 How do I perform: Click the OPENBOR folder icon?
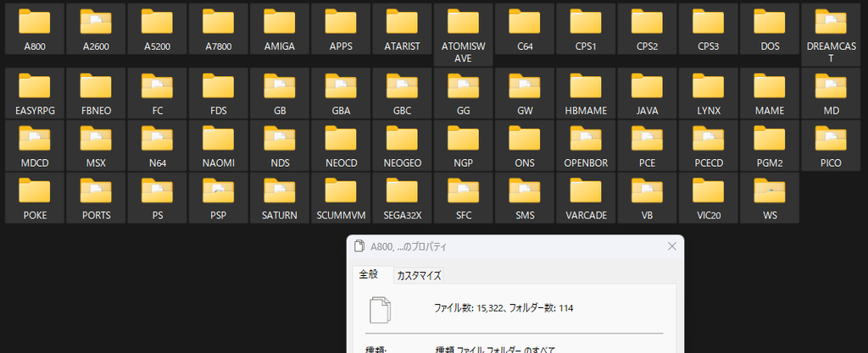(x=586, y=138)
